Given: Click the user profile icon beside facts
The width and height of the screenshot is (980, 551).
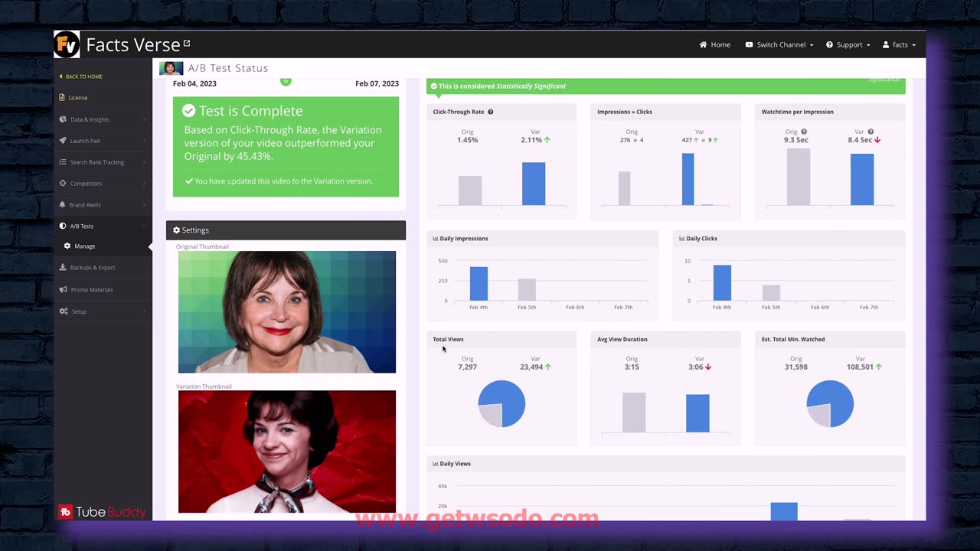Looking at the screenshot, I should [886, 44].
